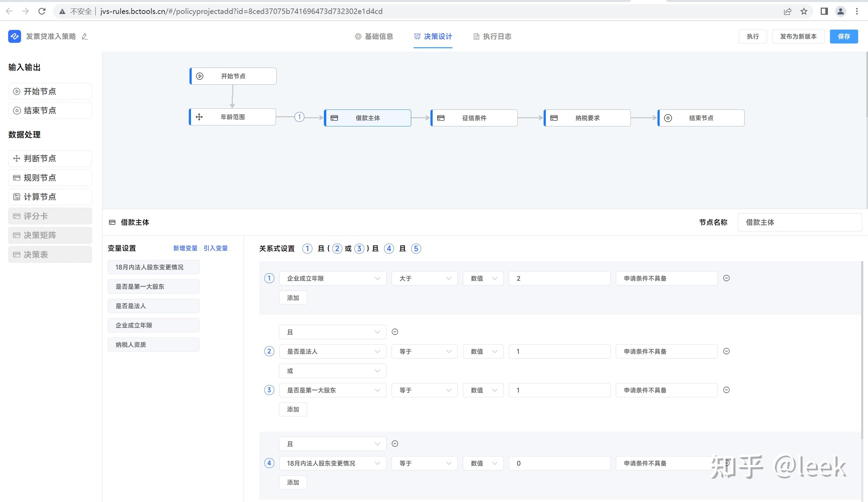Click 引入变量 link in variable settings
This screenshot has height=502, width=868.
pos(215,248)
